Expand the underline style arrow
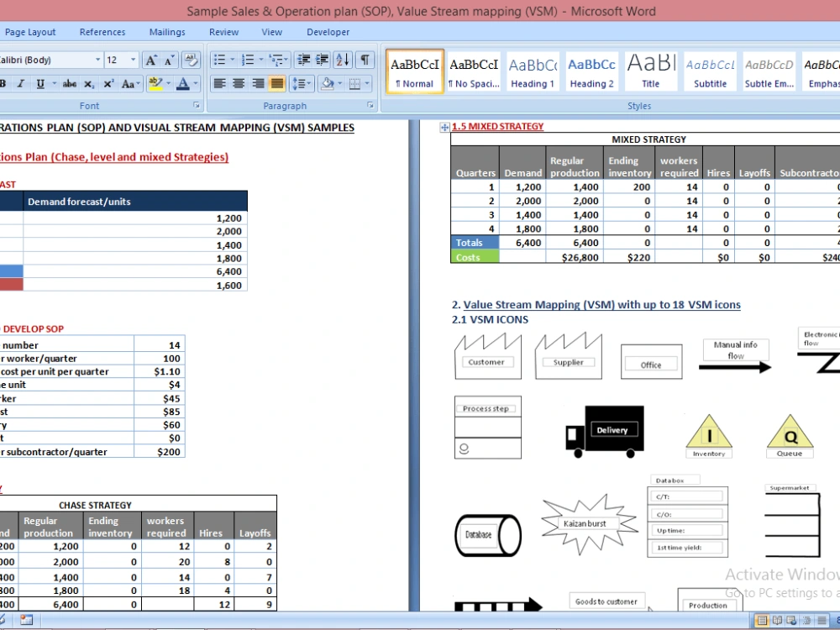This screenshot has height=630, width=840. tap(54, 83)
